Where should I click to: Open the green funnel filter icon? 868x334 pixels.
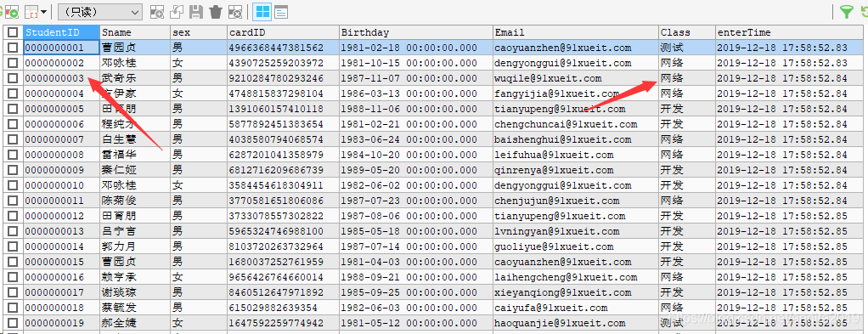click(847, 12)
